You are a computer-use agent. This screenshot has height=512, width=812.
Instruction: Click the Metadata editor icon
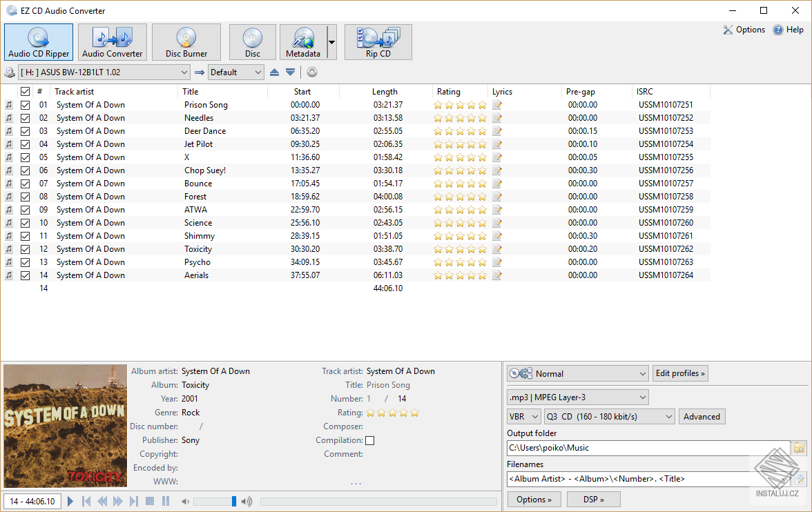click(x=304, y=41)
